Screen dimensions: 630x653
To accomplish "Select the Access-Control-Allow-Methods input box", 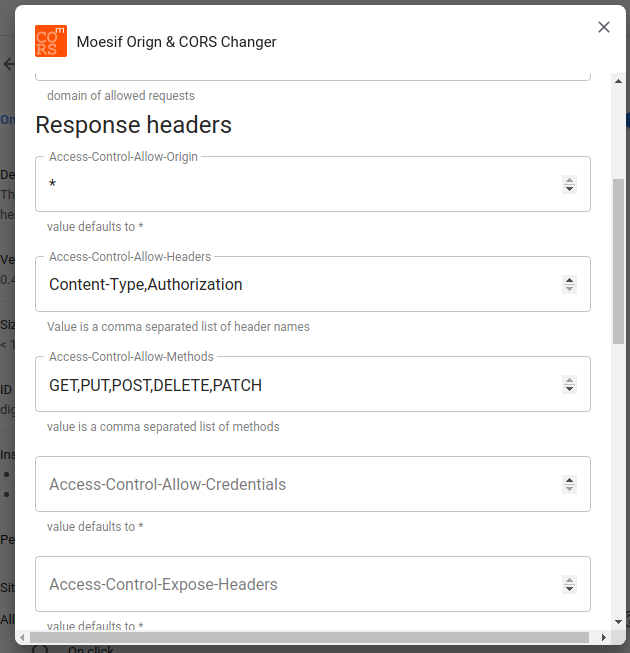I will point(300,385).
